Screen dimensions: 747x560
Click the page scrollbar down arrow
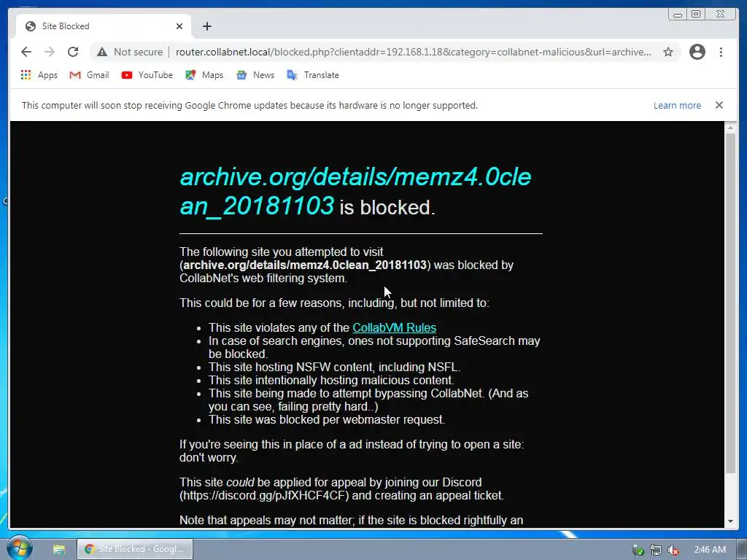730,521
